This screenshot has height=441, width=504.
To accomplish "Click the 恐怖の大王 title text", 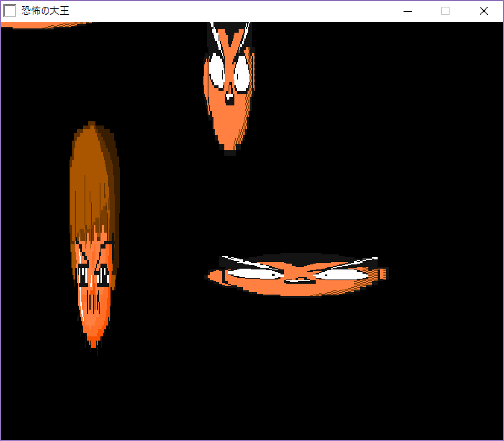I will [45, 11].
